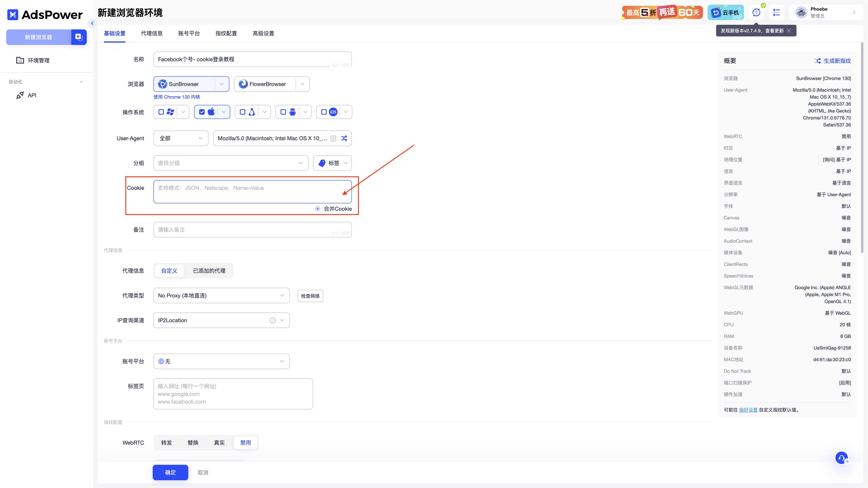Click the blue tag (标签) icon
Image resolution: width=868 pixels, height=488 pixels.
[322, 163]
